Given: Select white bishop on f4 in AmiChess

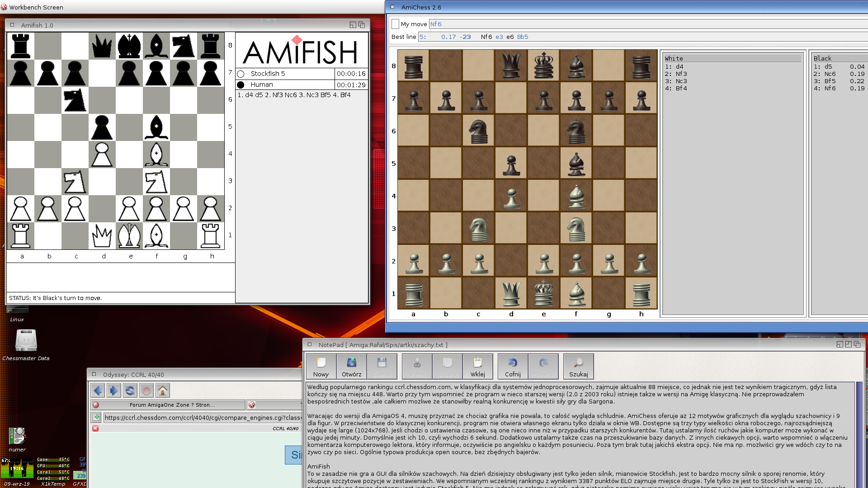Looking at the screenshot, I should pyautogui.click(x=576, y=196).
